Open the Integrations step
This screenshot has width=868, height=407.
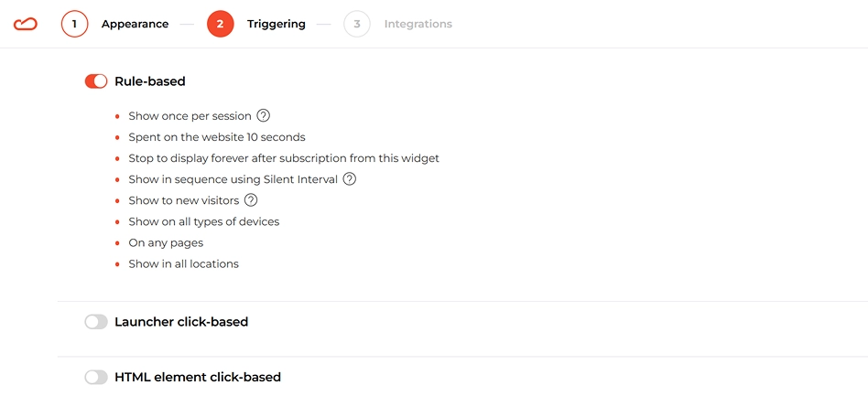click(418, 25)
